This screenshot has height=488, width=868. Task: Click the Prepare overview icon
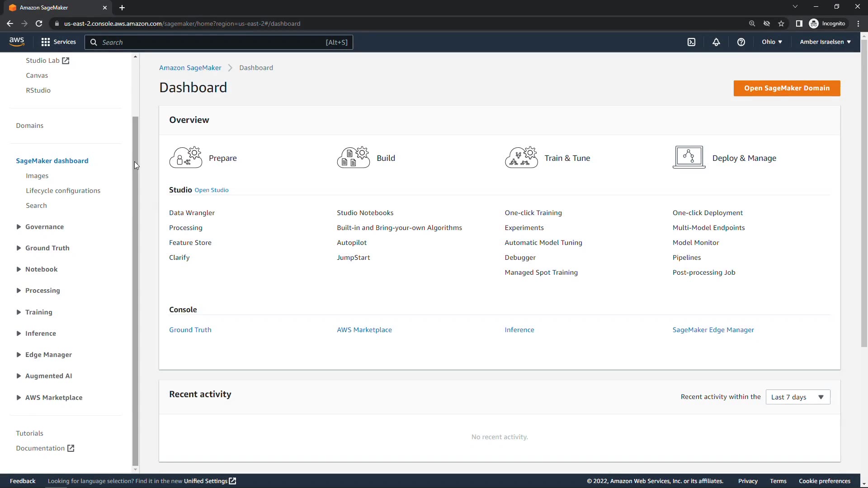click(x=186, y=158)
